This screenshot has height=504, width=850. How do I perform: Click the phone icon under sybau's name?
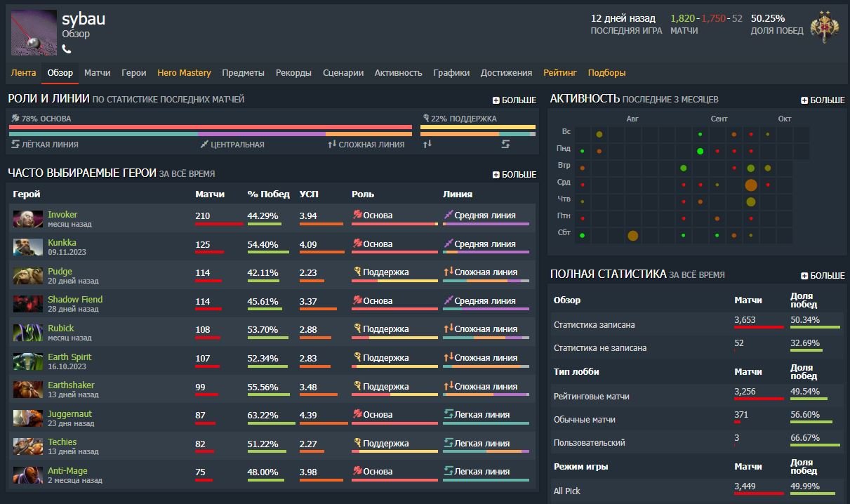click(x=67, y=48)
